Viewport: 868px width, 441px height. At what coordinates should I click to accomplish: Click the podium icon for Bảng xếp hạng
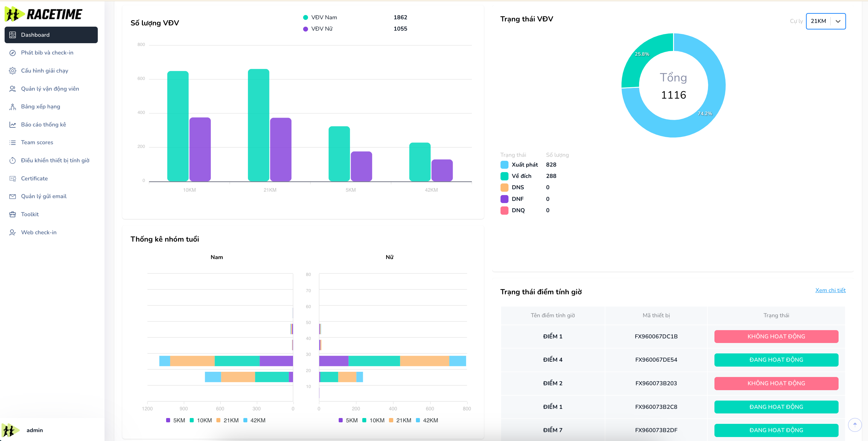(x=13, y=107)
